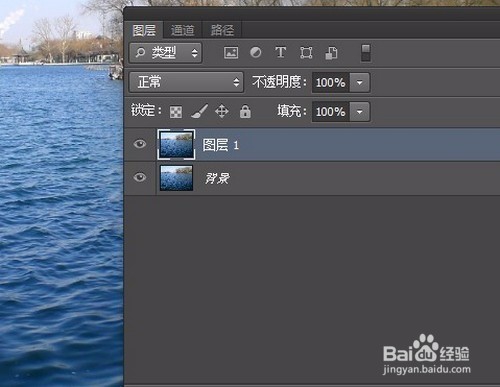Toggle the layer filtering switch
Image resolution: width=500 pixels, height=387 pixels.
366,53
